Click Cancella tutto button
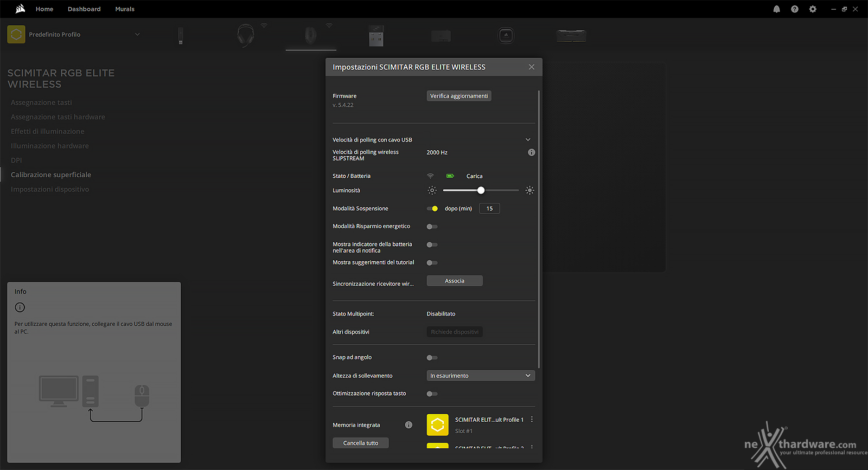The height and width of the screenshot is (470, 868). pyautogui.click(x=361, y=443)
